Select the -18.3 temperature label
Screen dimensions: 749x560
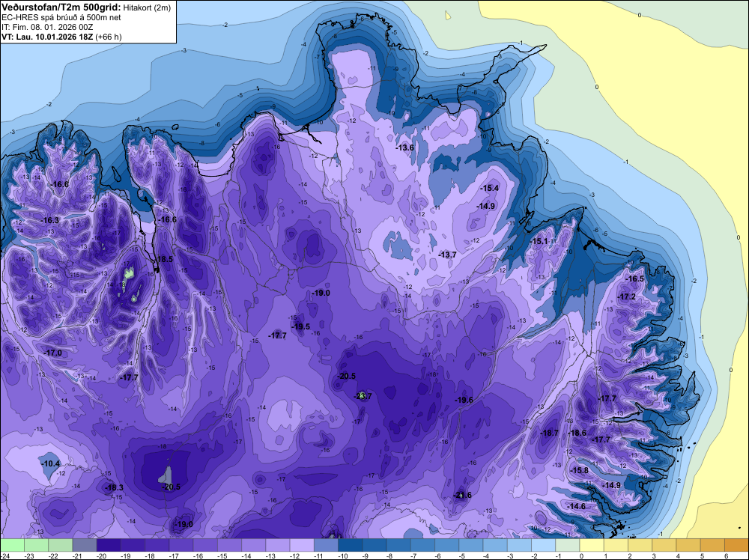point(114,487)
